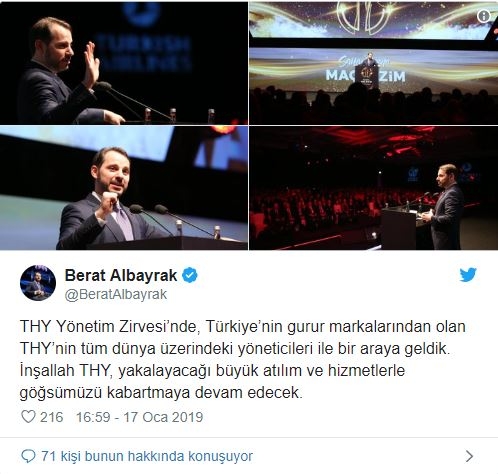View the red-lit audience hall photo
498x474 pixels.
point(374,188)
